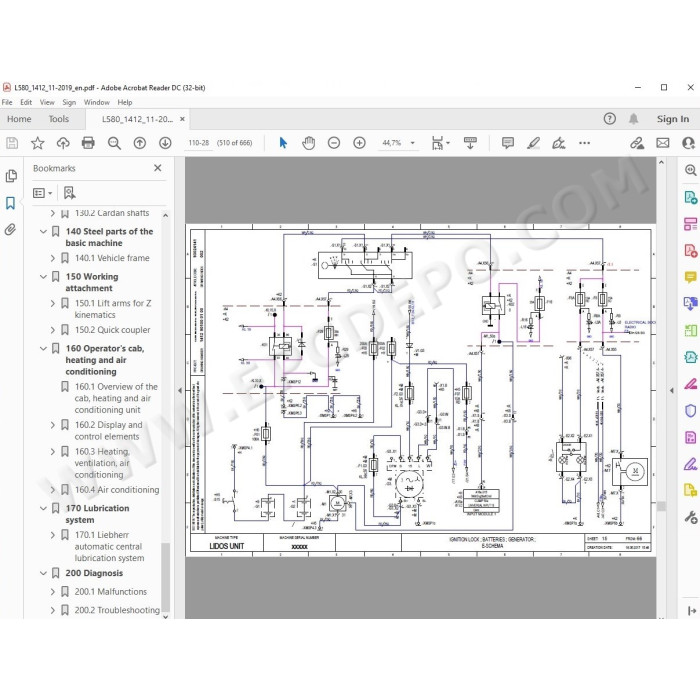Send file by email envelope icon
Viewport: 700px width, 700px height.
[663, 143]
